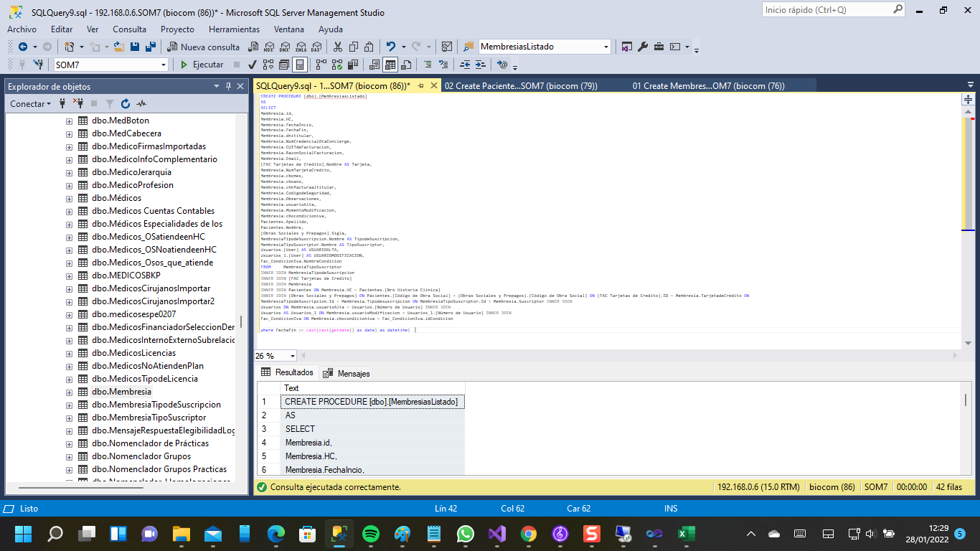Open Excel from the taskbar
This screenshot has height=551, width=980.
687,534
